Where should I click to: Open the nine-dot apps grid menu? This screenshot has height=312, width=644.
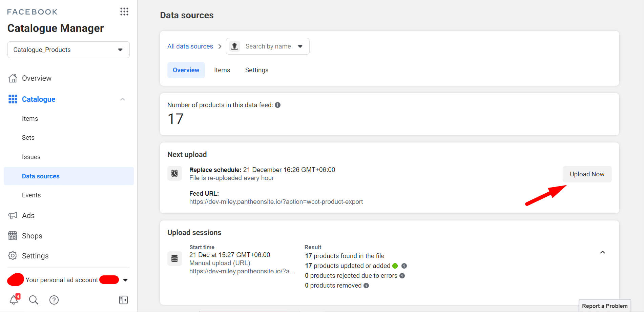pos(124,12)
